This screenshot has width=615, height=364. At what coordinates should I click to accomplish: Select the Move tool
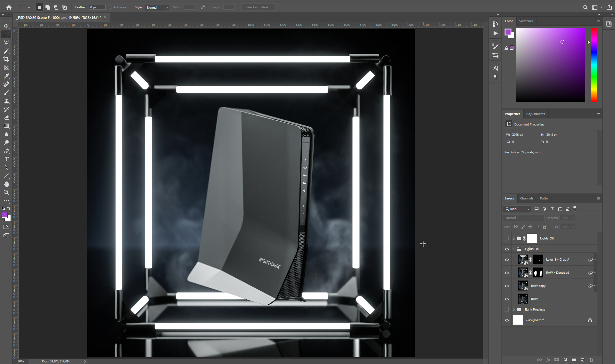tap(6, 26)
